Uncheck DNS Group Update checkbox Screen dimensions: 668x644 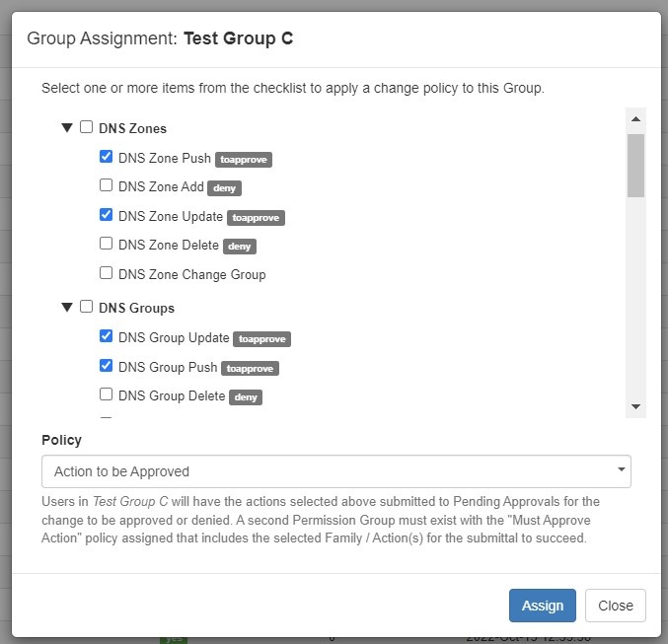106,336
